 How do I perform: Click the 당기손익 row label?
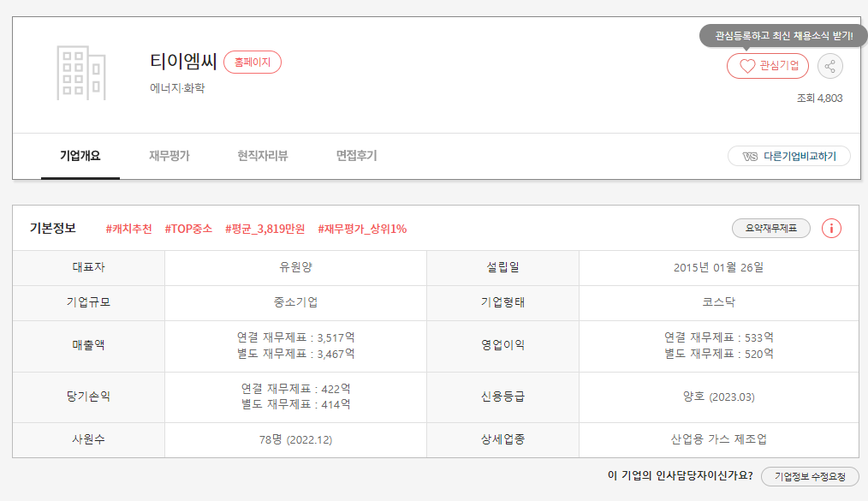[x=88, y=397]
